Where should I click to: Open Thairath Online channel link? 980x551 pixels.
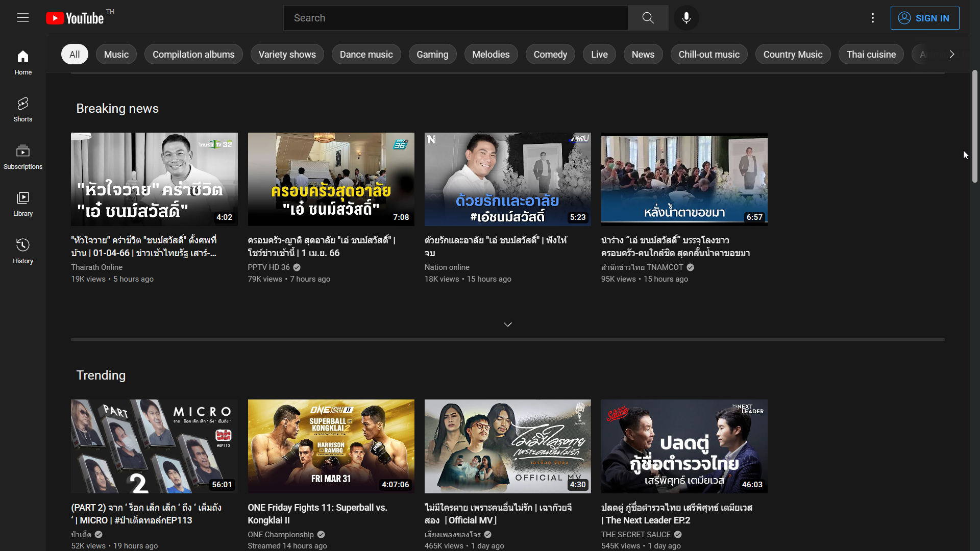click(x=97, y=267)
